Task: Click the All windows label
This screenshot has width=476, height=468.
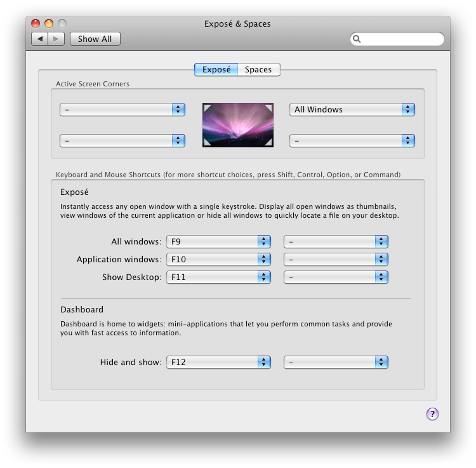Action: click(136, 241)
